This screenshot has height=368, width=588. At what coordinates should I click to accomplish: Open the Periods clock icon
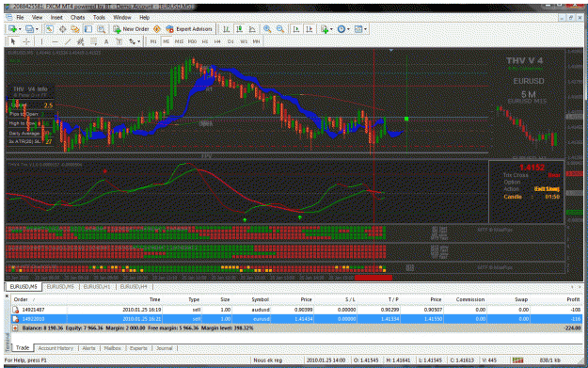click(x=342, y=29)
